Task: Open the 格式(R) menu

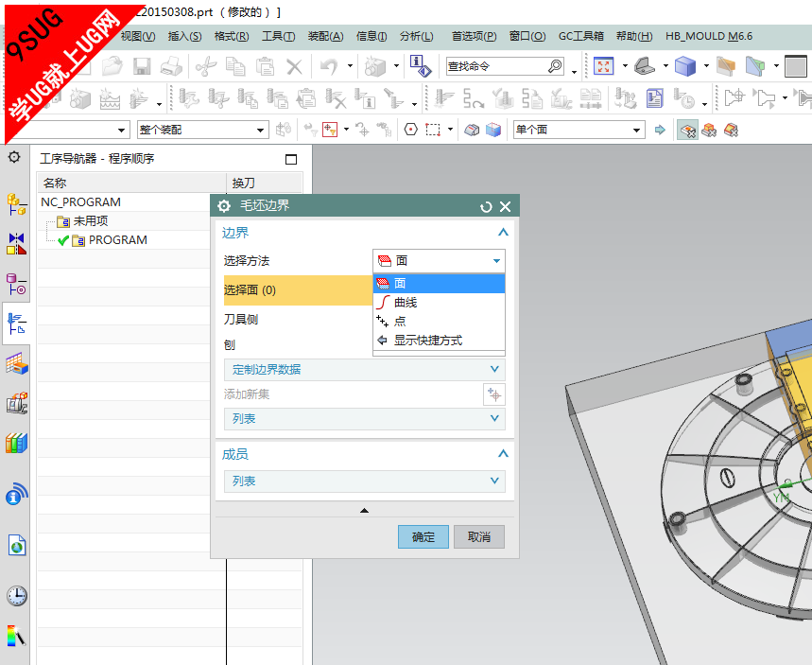Action: 232,36
